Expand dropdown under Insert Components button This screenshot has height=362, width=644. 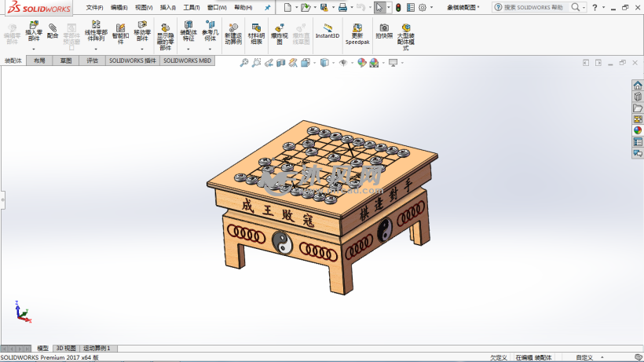(x=34, y=49)
